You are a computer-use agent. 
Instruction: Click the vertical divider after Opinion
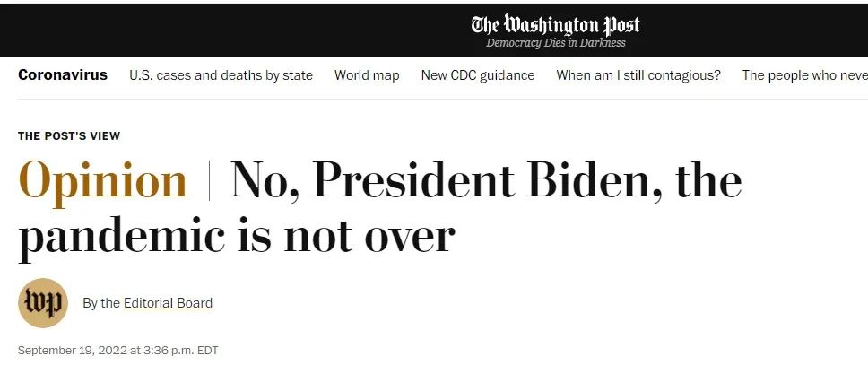click(x=209, y=180)
